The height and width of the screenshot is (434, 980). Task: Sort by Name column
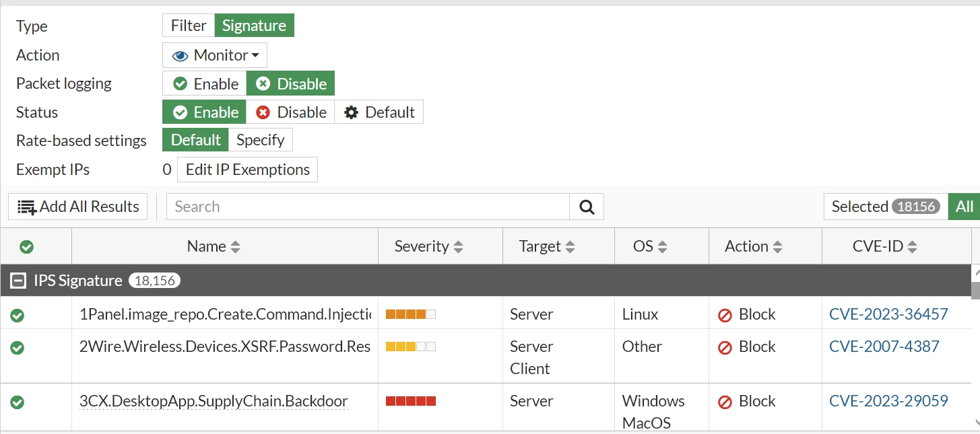[x=214, y=246]
